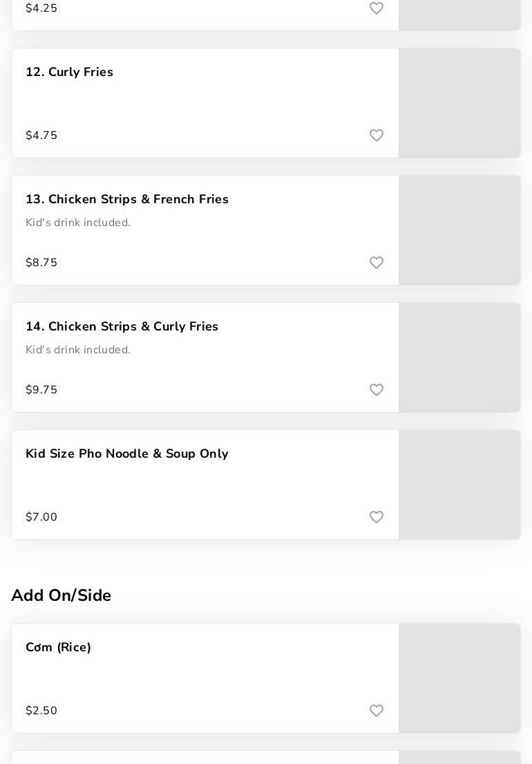The image size is (532, 764).
Task: Click the Cơm (Rice) thumbnail image
Action: 459,678
